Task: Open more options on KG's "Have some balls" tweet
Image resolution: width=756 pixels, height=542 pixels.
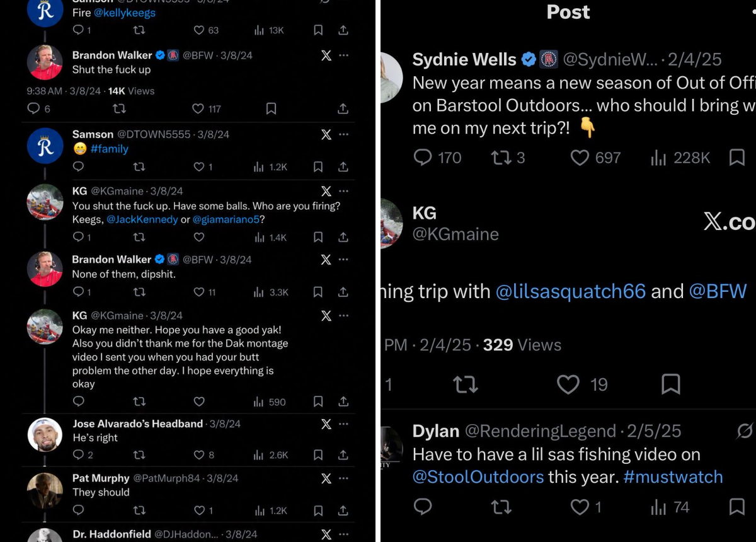Action: tap(343, 191)
